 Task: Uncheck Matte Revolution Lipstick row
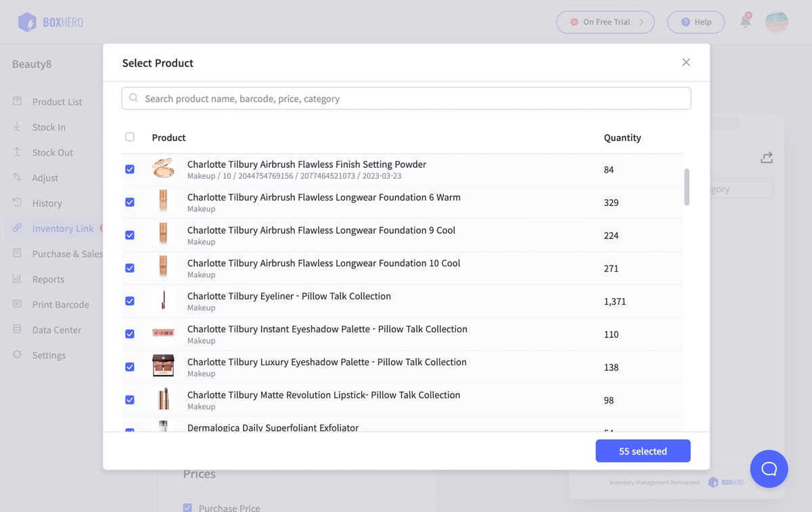click(130, 400)
